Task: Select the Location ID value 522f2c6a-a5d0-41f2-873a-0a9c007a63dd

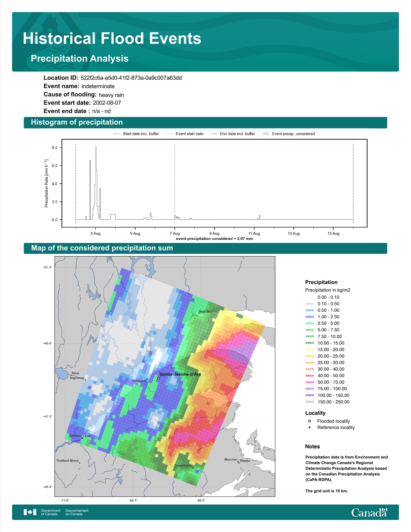Action: pos(131,78)
